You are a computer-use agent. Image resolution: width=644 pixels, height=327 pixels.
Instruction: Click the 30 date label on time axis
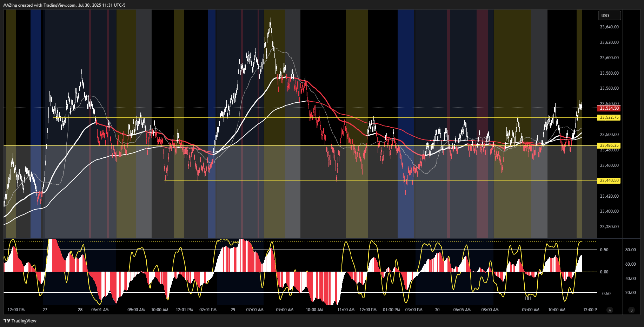437,310
